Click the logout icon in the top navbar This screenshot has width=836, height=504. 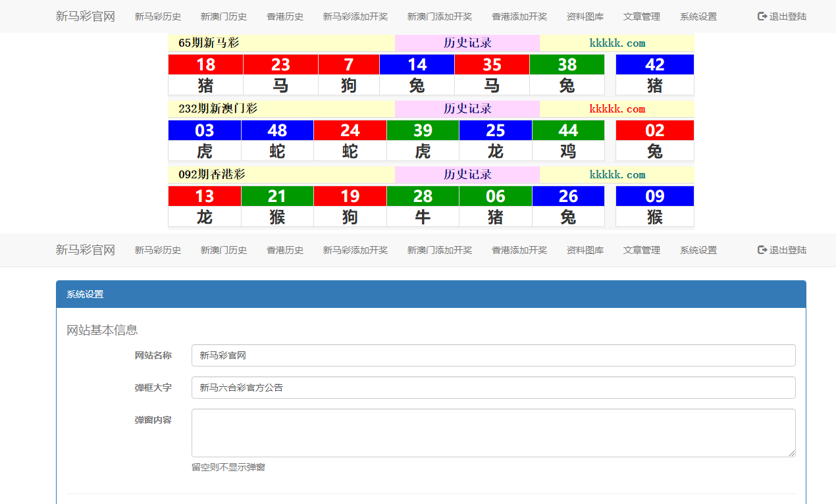[x=762, y=16]
